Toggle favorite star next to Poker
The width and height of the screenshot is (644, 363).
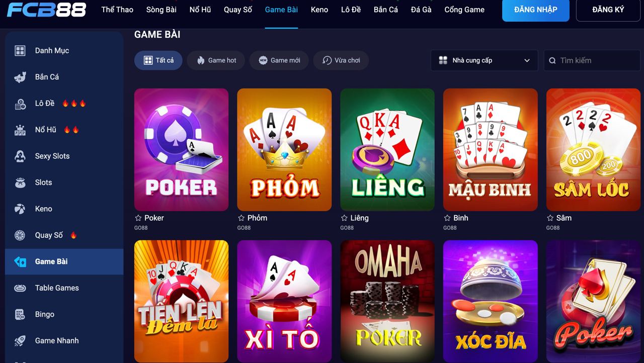click(138, 218)
